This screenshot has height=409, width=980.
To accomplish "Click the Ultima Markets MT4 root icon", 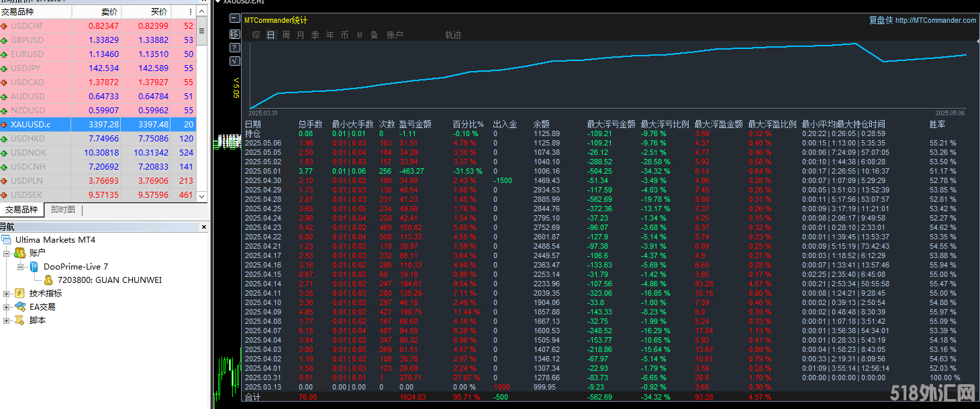I will tap(6, 239).
